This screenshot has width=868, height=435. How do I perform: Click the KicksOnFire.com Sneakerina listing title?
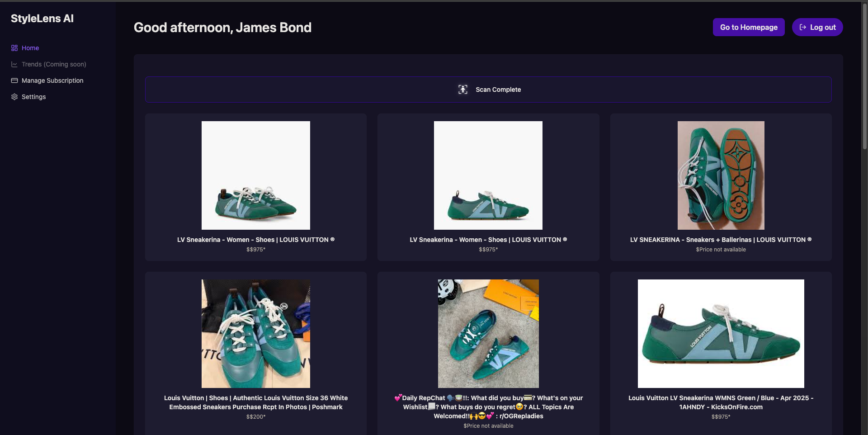coord(721,402)
